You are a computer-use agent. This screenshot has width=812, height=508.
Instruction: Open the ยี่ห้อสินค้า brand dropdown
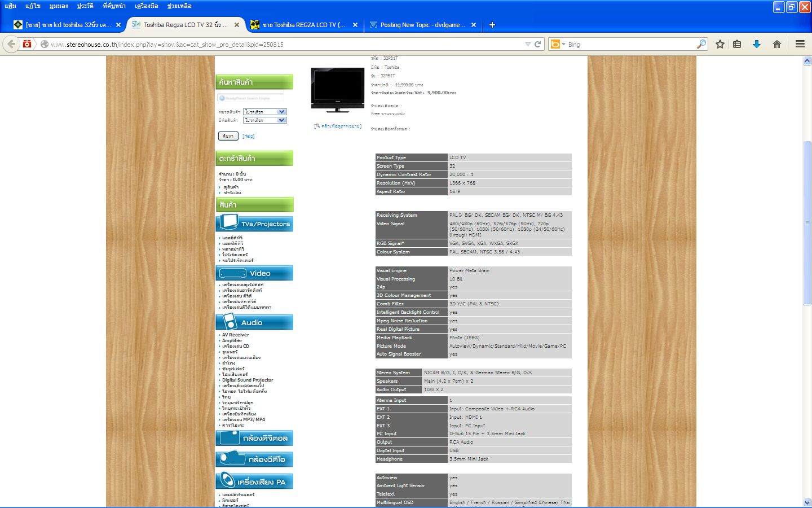[265, 120]
